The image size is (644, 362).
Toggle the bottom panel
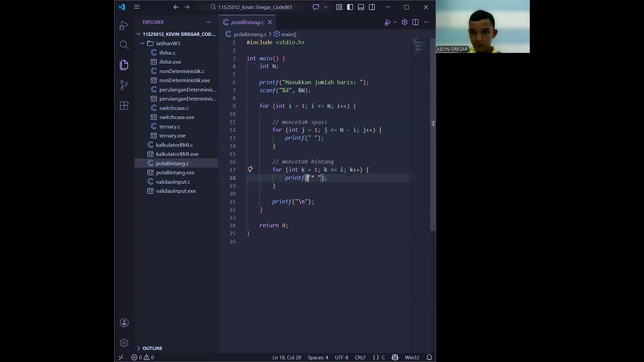(361, 7)
